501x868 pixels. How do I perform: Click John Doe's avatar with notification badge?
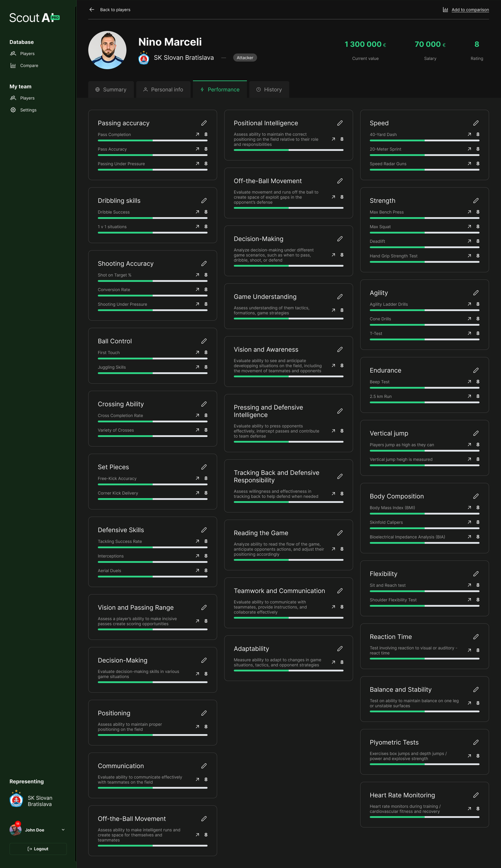click(15, 829)
